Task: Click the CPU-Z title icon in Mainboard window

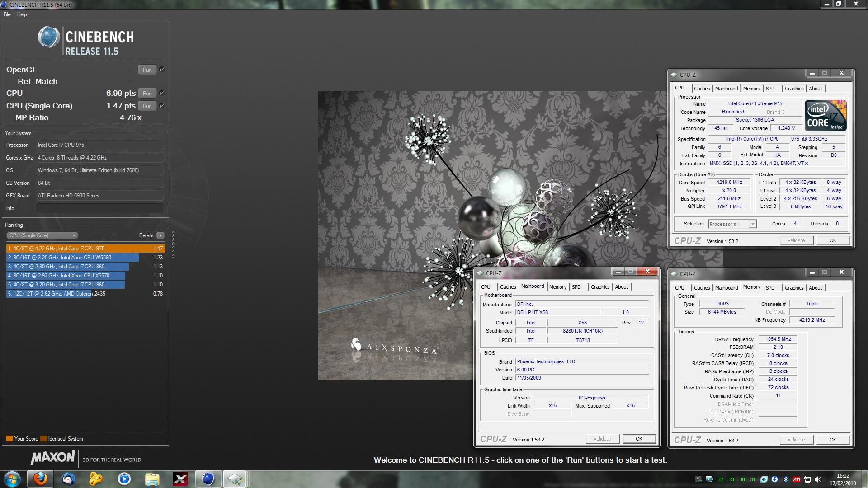Action: [480, 273]
